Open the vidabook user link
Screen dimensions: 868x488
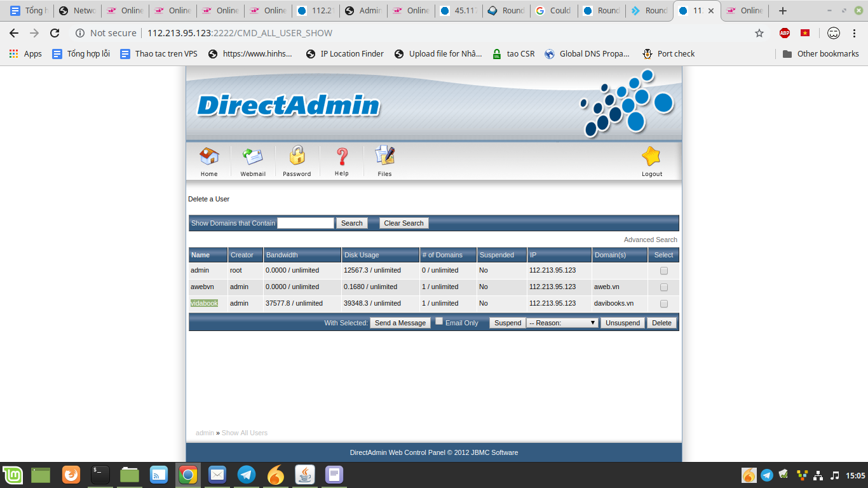(x=204, y=303)
